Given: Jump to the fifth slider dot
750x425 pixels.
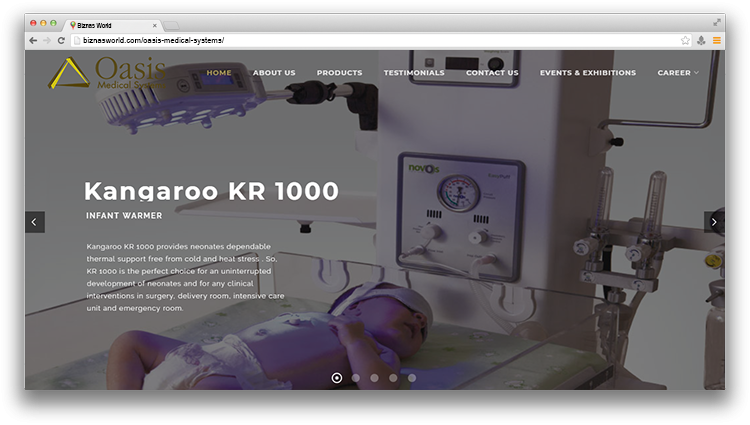Looking at the screenshot, I should 412,378.
